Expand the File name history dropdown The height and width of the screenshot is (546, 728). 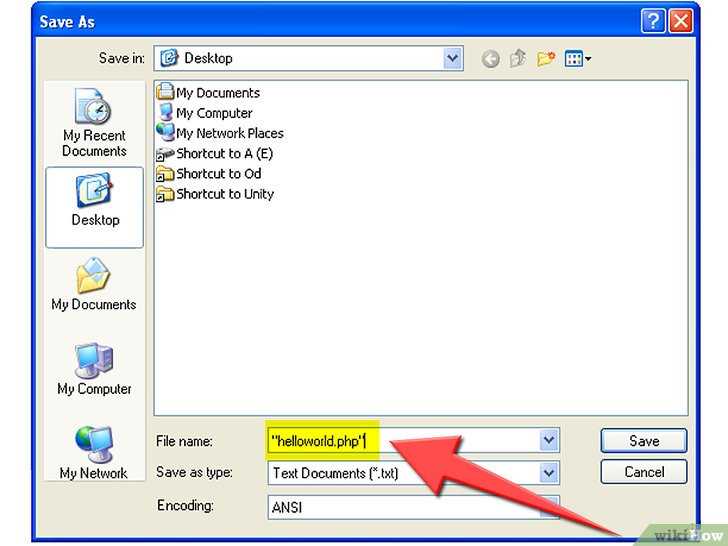coord(549,440)
